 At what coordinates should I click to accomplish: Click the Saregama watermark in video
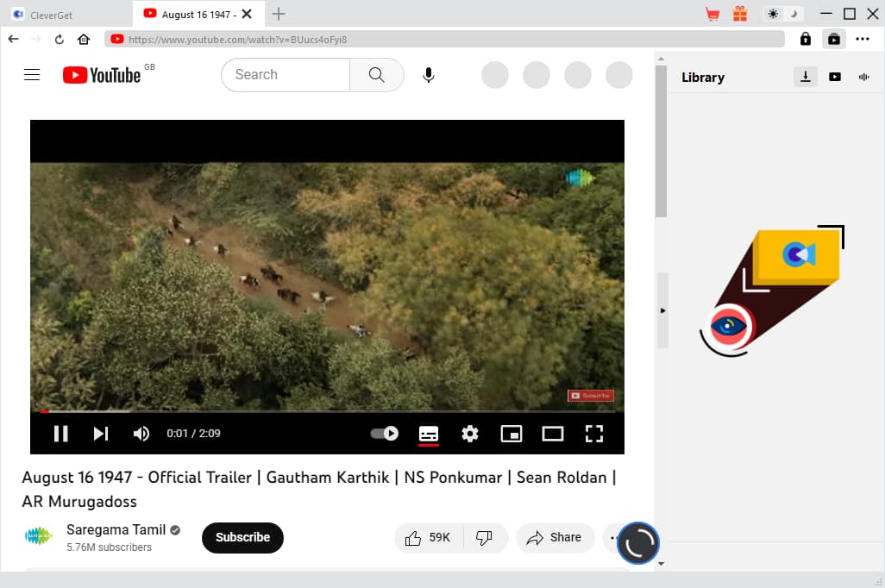click(x=579, y=178)
